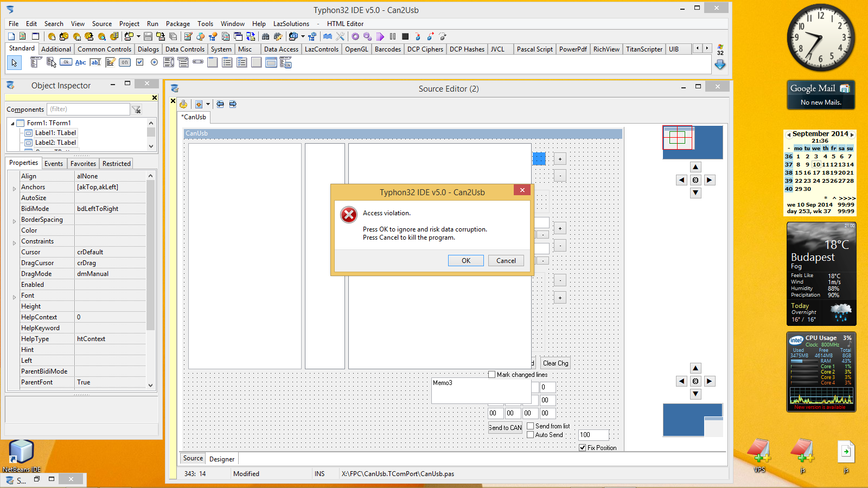Click the jump back arrow in Source Editor
The image size is (868, 488).
[220, 104]
